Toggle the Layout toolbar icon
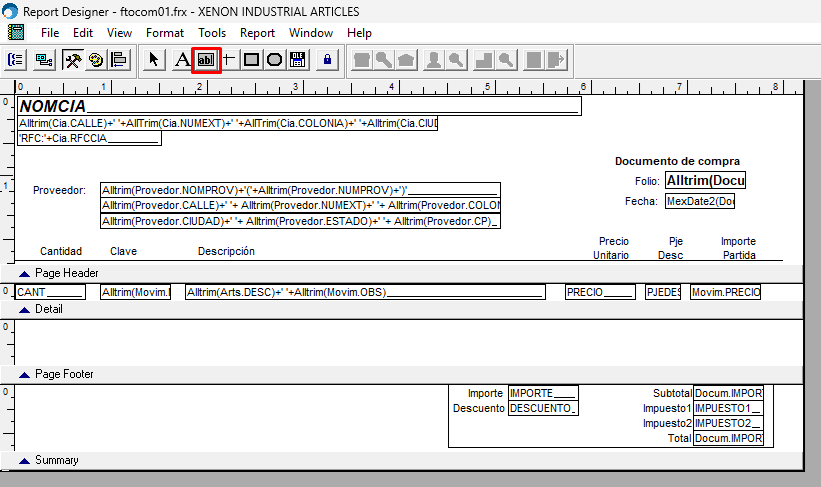This screenshot has height=487, width=821. pos(119,60)
